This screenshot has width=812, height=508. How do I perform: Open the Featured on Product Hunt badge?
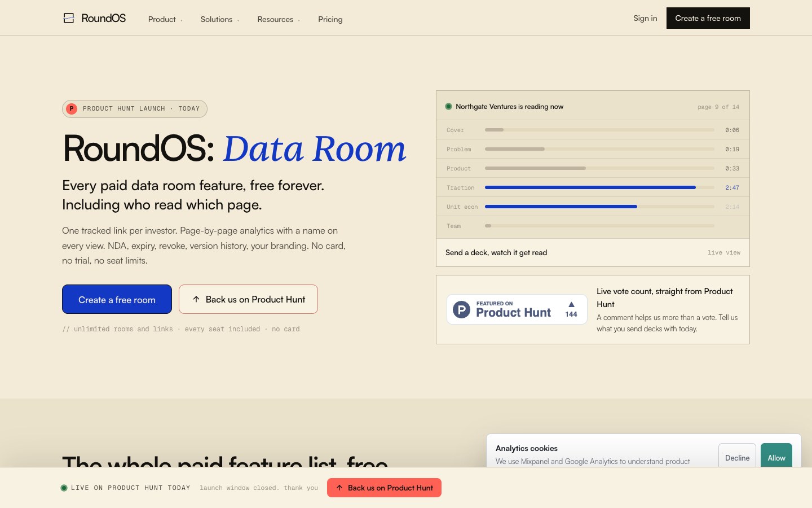click(x=517, y=309)
